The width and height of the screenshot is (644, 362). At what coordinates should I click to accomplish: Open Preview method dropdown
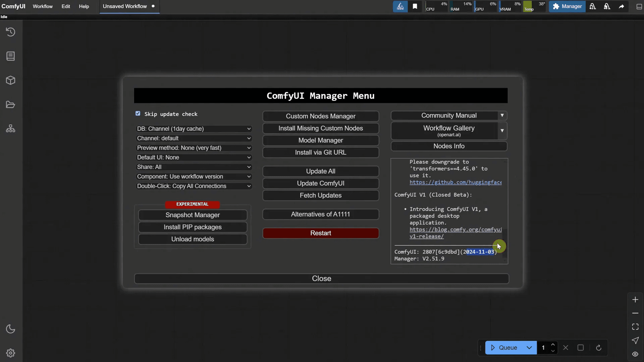pos(194,148)
